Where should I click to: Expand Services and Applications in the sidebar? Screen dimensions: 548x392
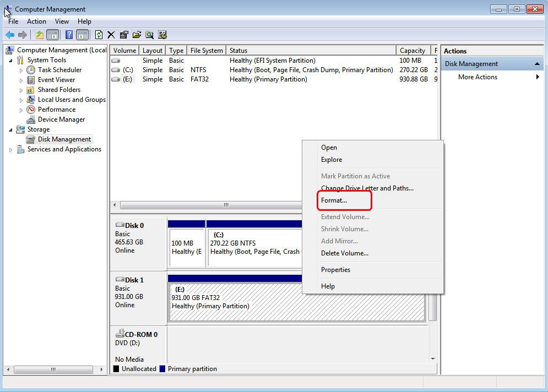click(x=10, y=149)
